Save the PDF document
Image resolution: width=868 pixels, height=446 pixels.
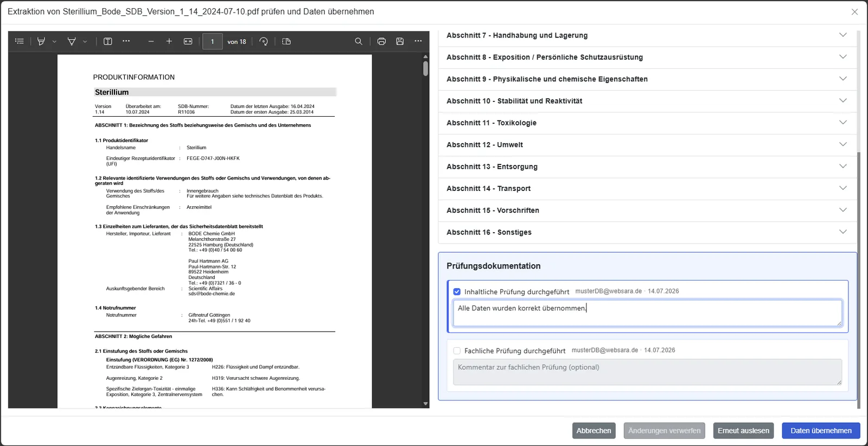[x=400, y=41]
